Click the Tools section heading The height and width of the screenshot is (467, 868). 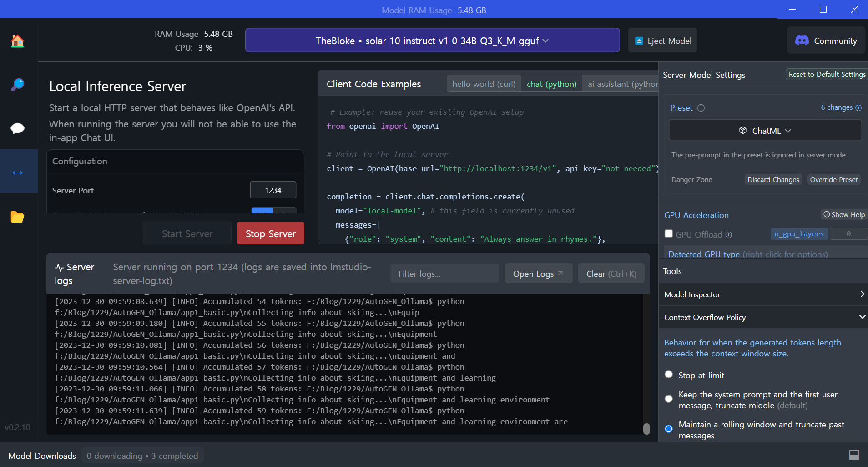tap(672, 271)
